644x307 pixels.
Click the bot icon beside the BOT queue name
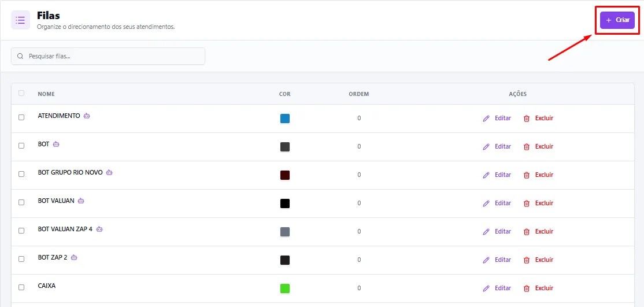click(x=56, y=145)
